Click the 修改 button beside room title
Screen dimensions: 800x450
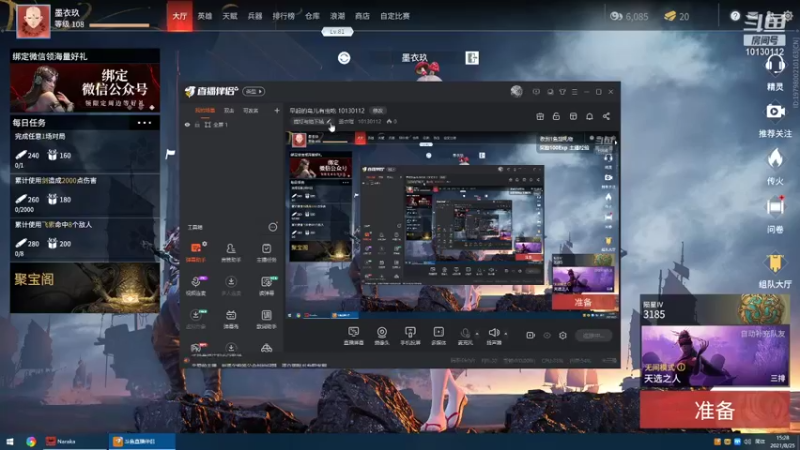pyautogui.click(x=378, y=110)
